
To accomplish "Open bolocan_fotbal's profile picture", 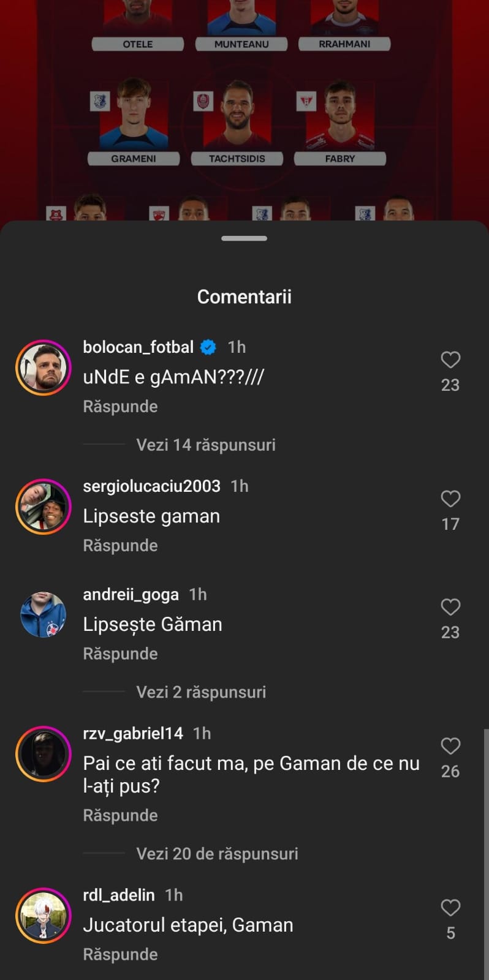I will pos(44,367).
